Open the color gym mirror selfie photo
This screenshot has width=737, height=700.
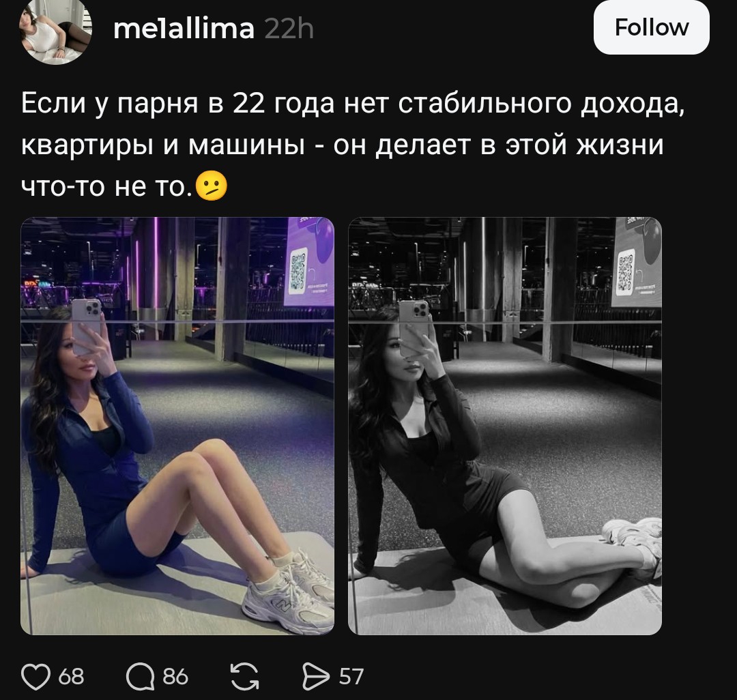click(x=177, y=426)
